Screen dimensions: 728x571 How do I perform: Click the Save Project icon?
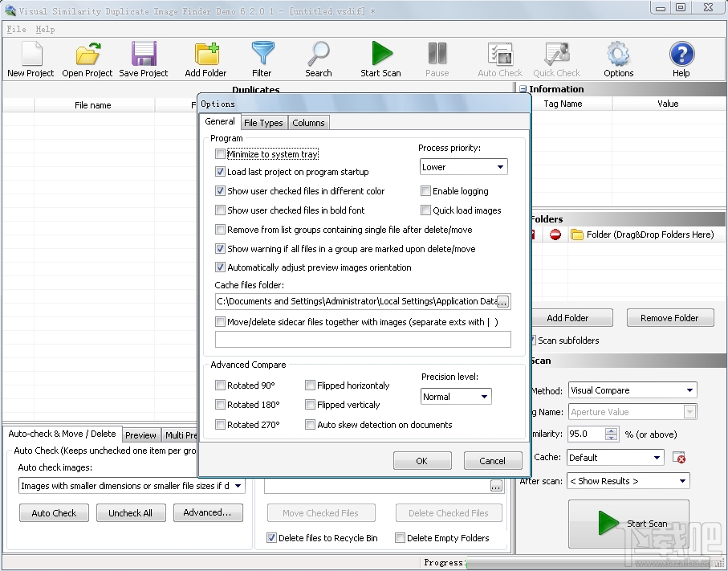(143, 59)
